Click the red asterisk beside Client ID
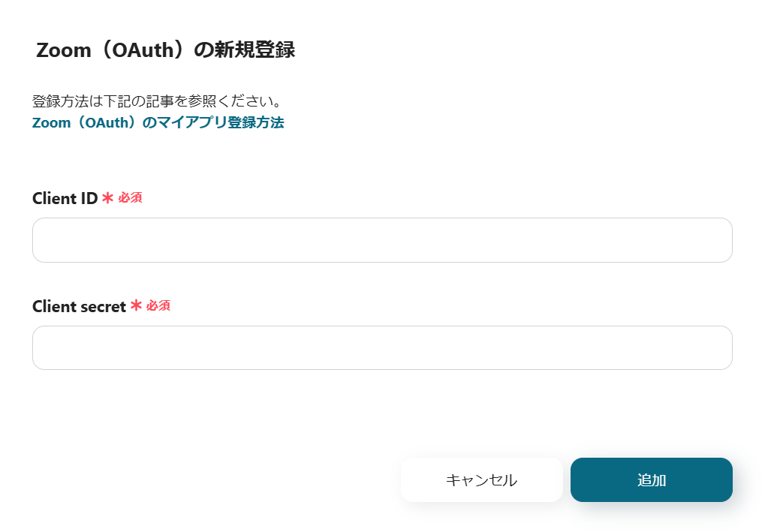762x532 pixels. click(x=107, y=198)
